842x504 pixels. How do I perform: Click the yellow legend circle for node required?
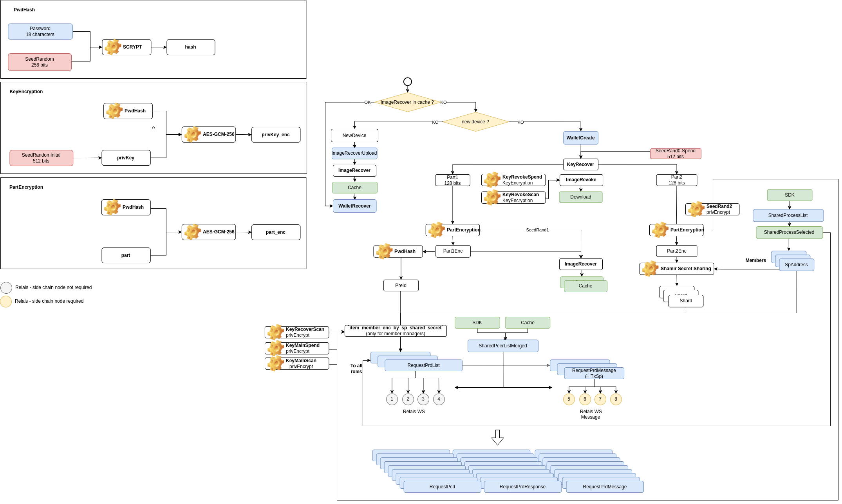pos(6,302)
